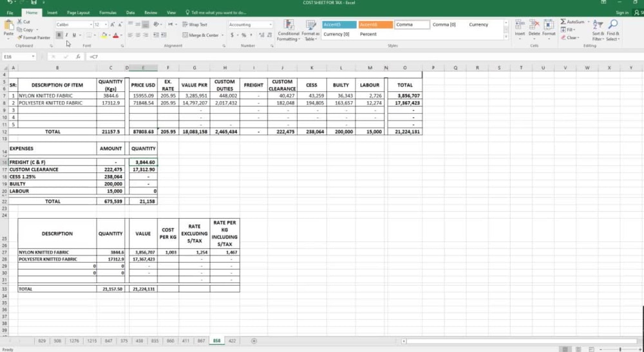Switch to the Data ribbon tab

130,13
